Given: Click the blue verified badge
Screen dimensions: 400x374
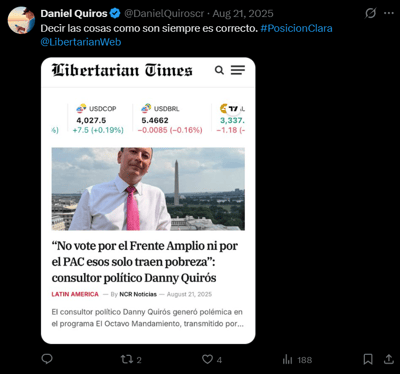Looking at the screenshot, I should coord(115,13).
